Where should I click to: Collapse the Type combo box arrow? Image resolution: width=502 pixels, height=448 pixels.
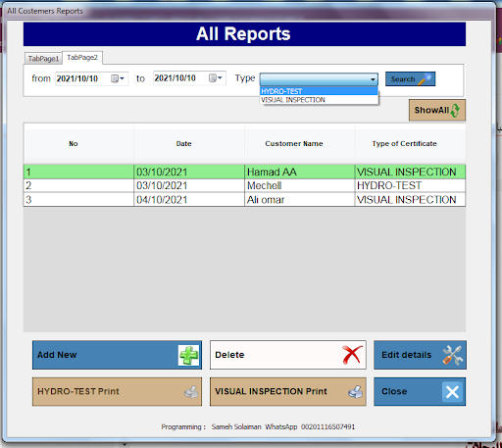(373, 79)
